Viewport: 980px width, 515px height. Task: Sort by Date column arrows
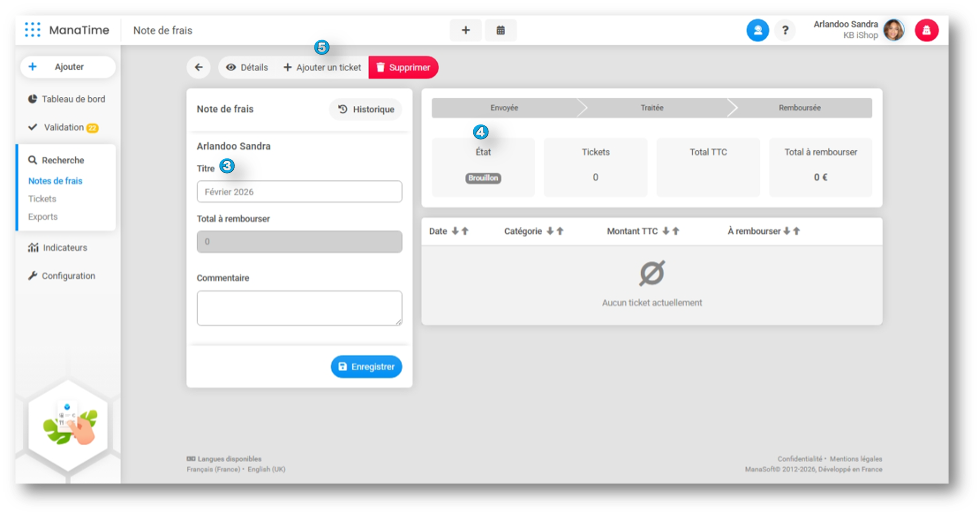(x=459, y=231)
